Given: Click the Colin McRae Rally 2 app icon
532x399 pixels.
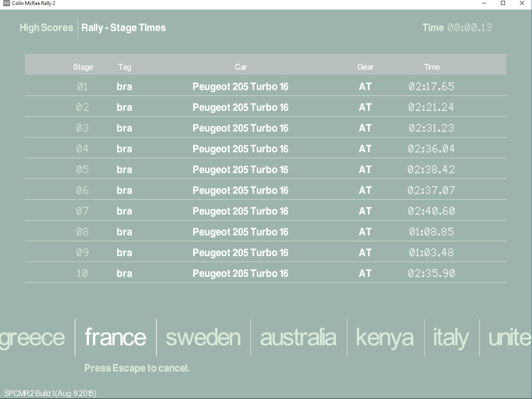Looking at the screenshot, I should pyautogui.click(x=6, y=3).
